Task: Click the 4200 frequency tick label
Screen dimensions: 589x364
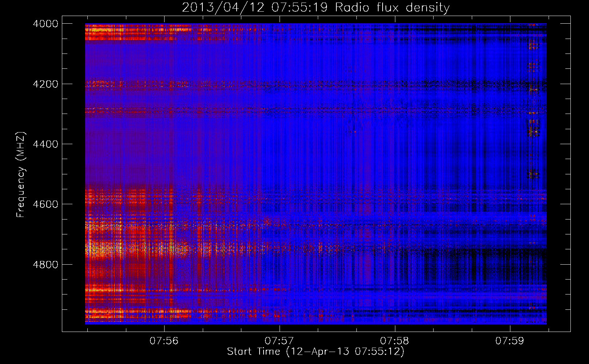Action: [x=46, y=84]
